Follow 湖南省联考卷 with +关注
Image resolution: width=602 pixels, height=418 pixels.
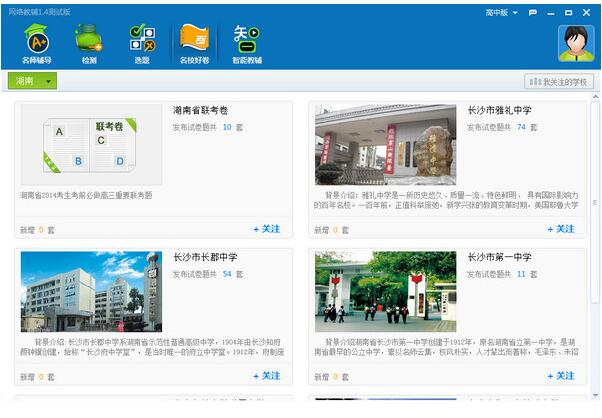point(267,229)
